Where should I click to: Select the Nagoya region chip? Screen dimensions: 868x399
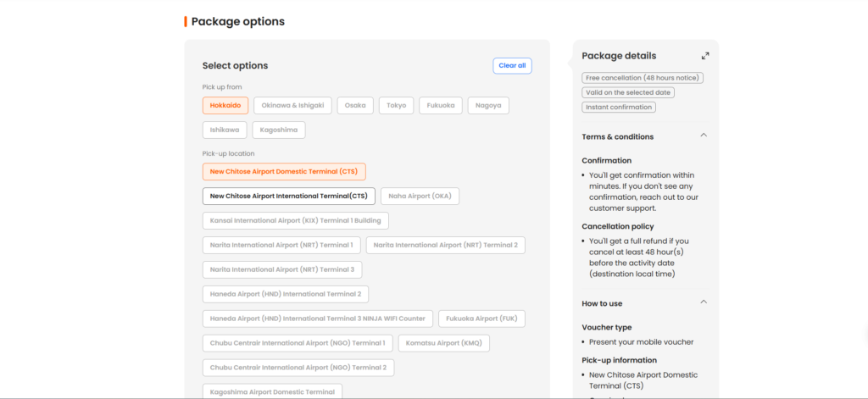pos(488,106)
